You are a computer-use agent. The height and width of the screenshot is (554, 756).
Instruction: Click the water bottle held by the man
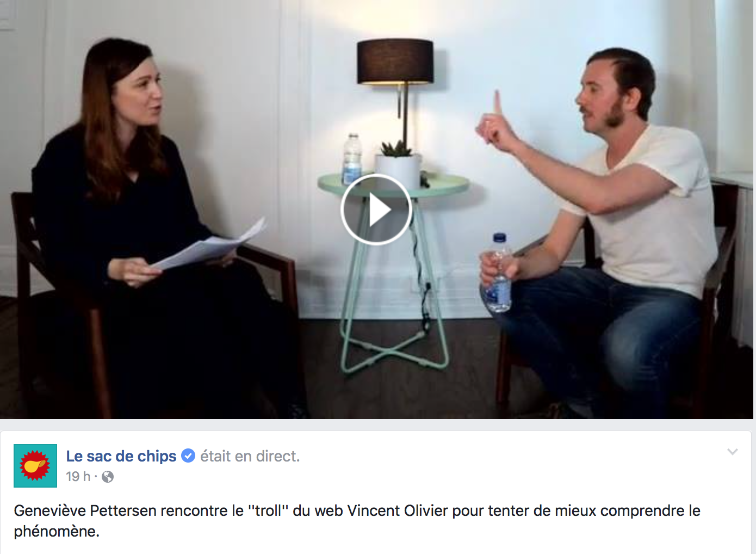(x=499, y=273)
